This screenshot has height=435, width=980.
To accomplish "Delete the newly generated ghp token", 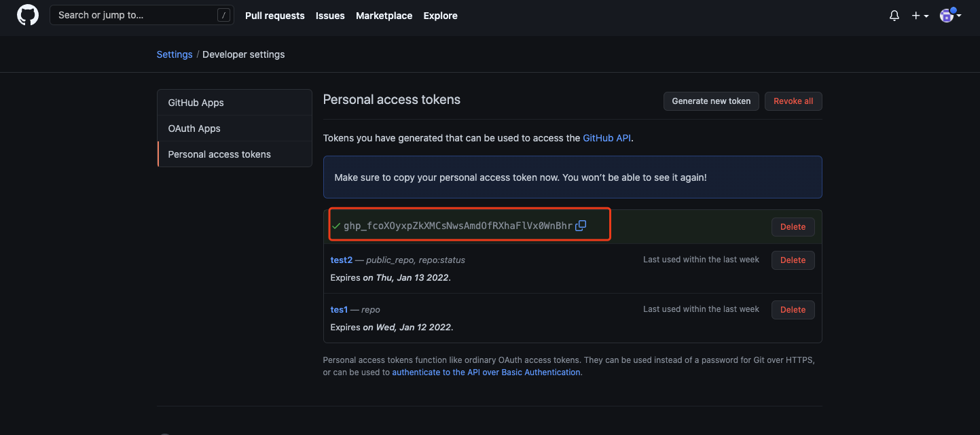I will (793, 227).
